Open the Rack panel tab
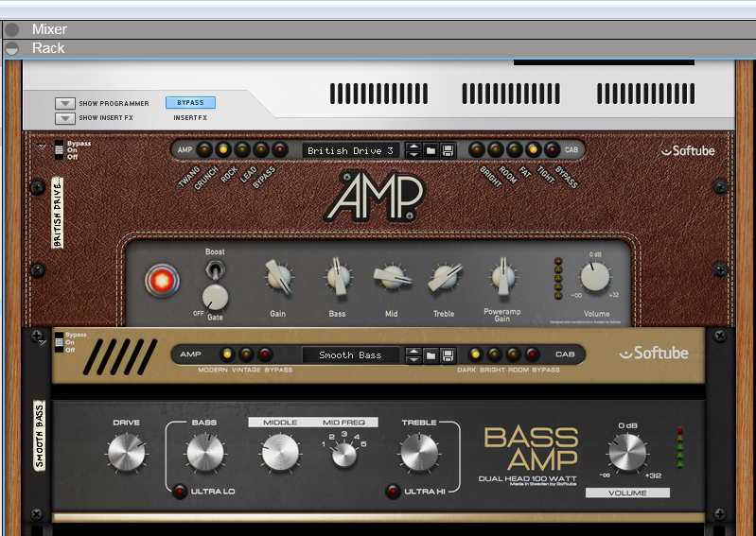This screenshot has width=756, height=536. click(48, 48)
